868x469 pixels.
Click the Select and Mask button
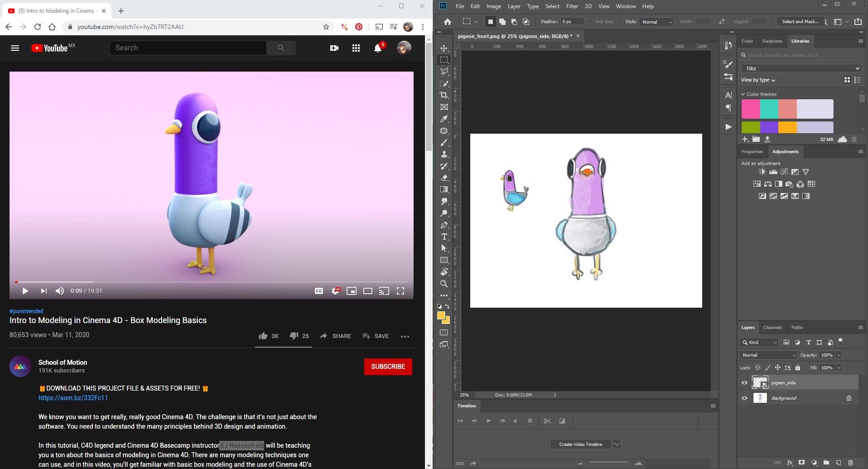(x=800, y=21)
